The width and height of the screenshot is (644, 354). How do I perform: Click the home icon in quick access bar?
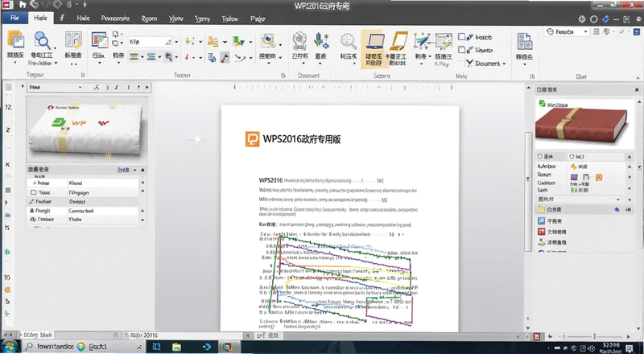coord(23,5)
